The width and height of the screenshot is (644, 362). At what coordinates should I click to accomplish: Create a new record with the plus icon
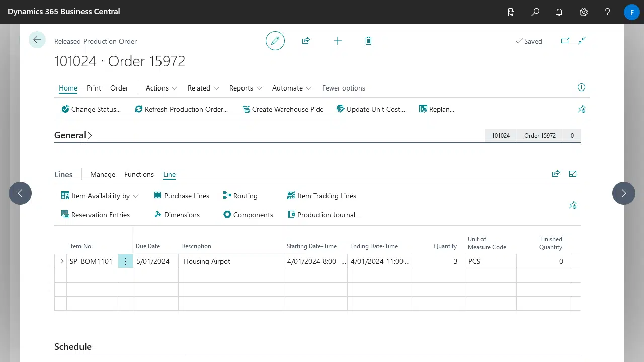coord(337,41)
